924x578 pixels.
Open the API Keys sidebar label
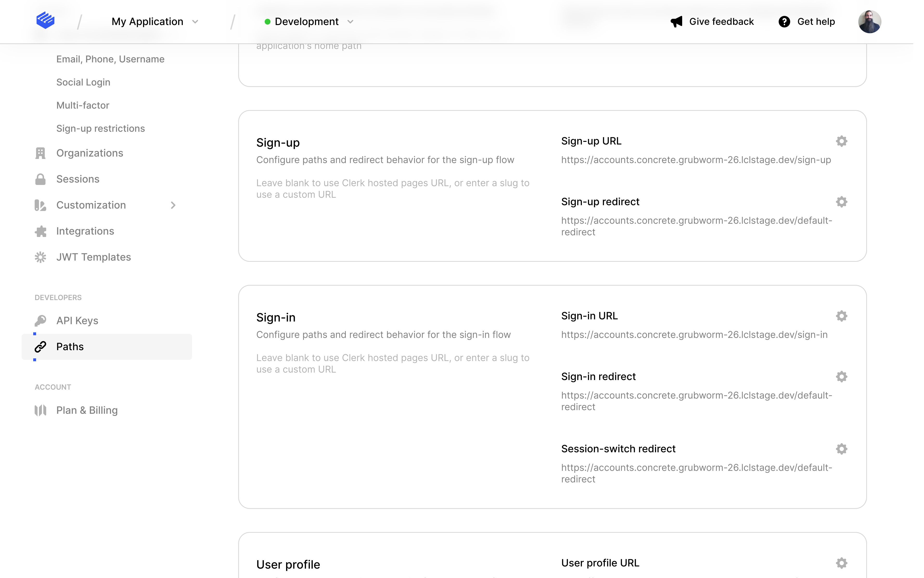point(77,321)
